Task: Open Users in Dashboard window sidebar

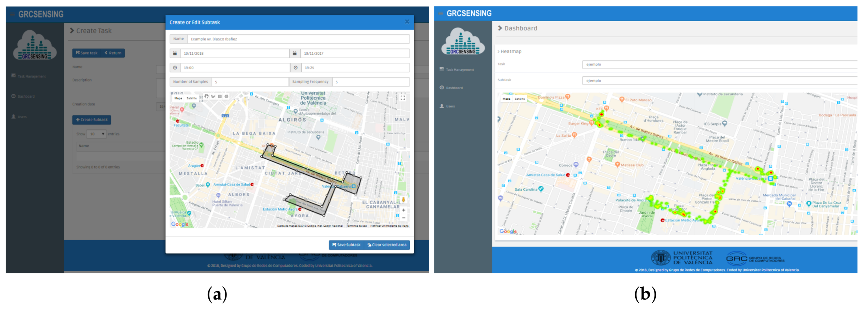Action: point(447,106)
